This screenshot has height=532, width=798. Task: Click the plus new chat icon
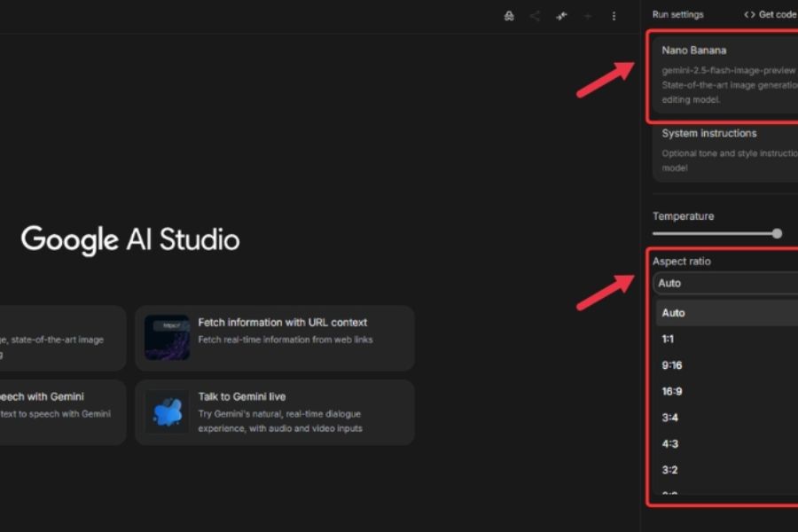point(587,16)
